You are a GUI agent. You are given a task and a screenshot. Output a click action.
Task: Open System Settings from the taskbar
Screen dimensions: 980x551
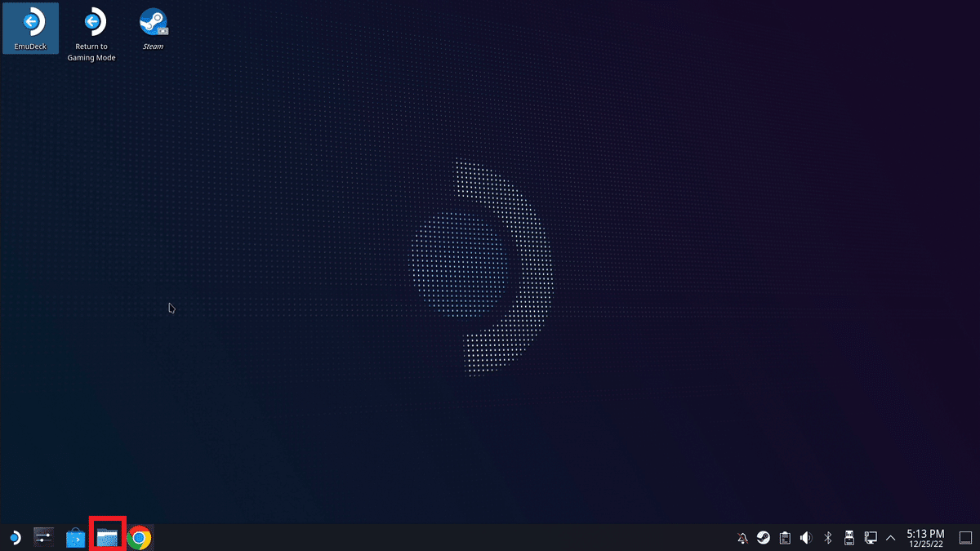43,537
